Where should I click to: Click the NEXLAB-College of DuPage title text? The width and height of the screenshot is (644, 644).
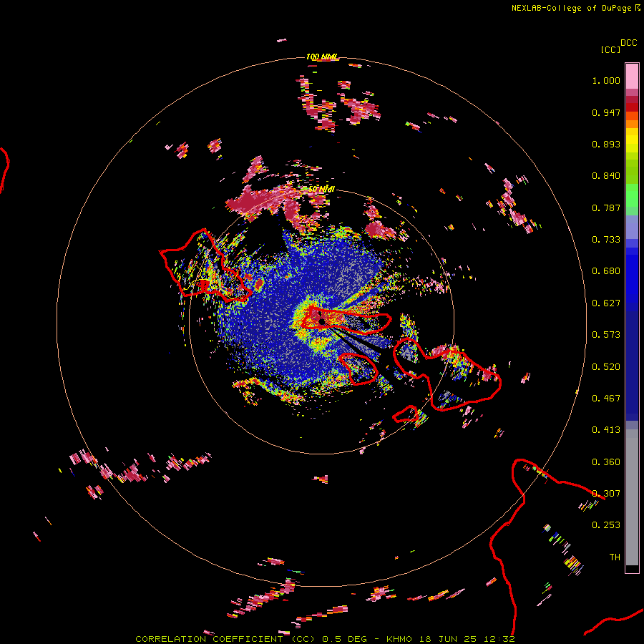pos(571,8)
